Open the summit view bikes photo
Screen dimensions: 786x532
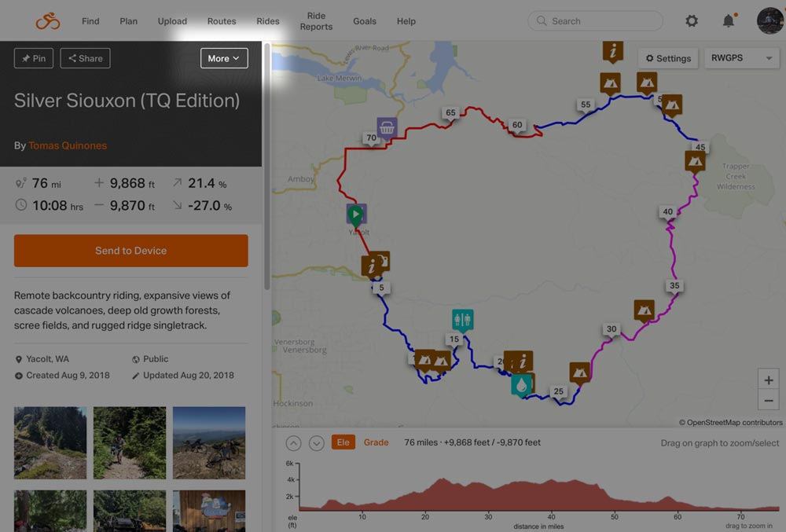pos(209,443)
